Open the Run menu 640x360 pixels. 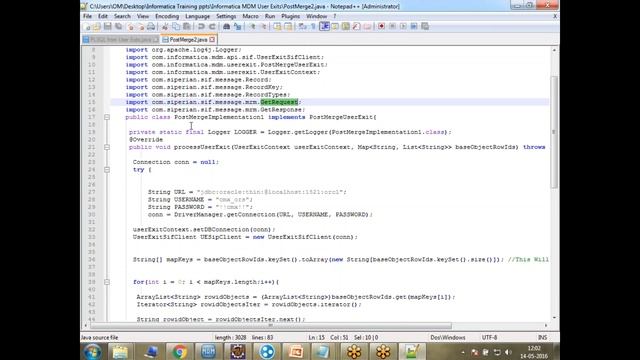point(270,16)
